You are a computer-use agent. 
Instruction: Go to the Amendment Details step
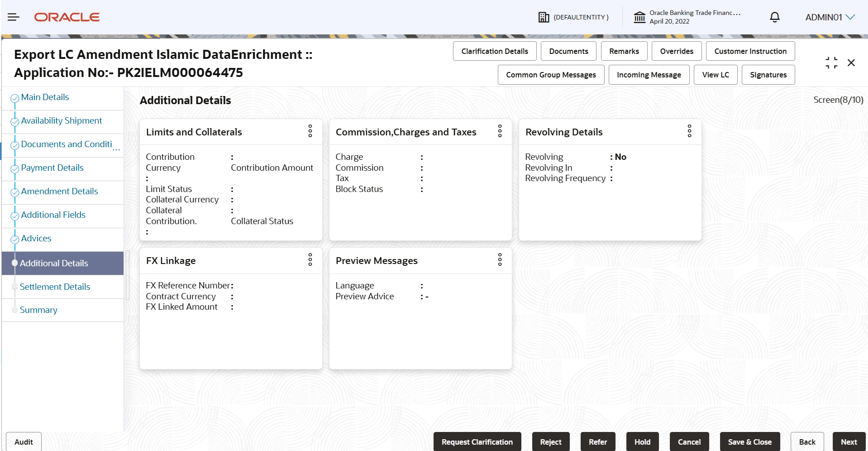click(59, 192)
